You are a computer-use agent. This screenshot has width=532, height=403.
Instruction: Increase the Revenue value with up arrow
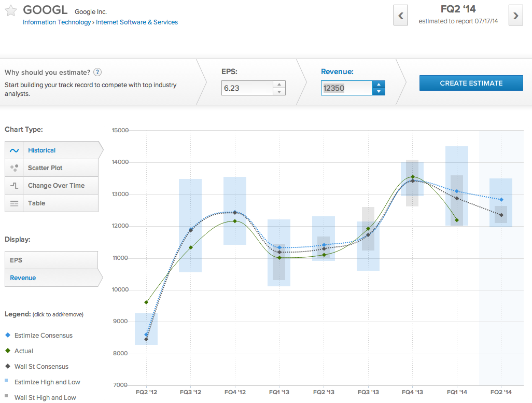(x=379, y=84)
